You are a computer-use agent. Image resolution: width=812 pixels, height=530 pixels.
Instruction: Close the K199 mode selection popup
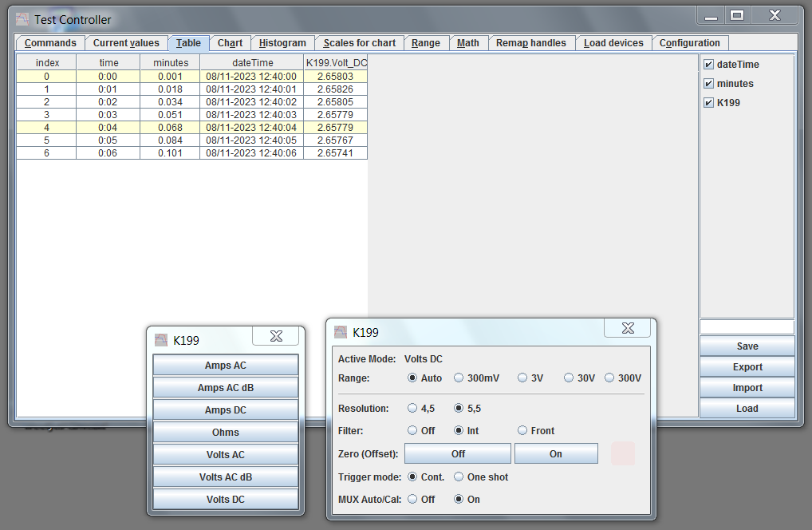pyautogui.click(x=277, y=336)
